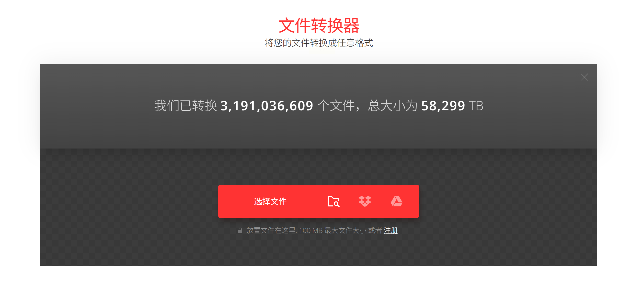Click the lock icon beside upload hint
644x296 pixels.
tap(240, 230)
